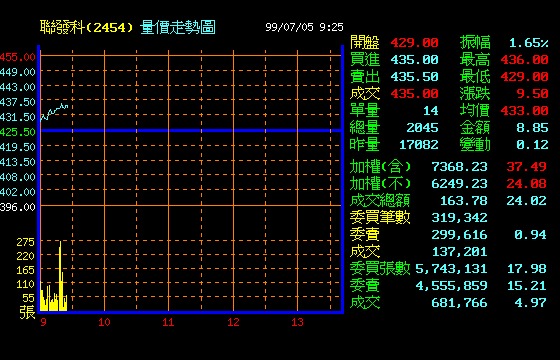560x360 pixels.
Task: Click the cyan value '24.02'
Action: 526,201
